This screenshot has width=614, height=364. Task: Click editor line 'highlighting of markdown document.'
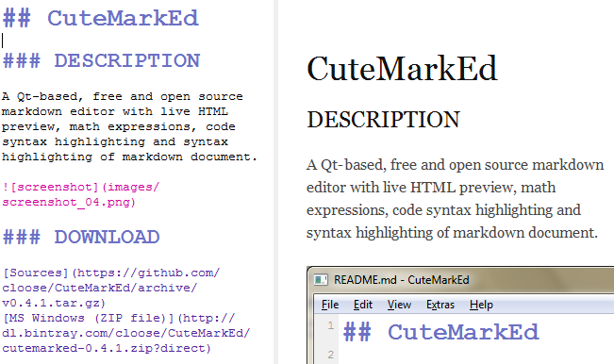[x=129, y=157]
